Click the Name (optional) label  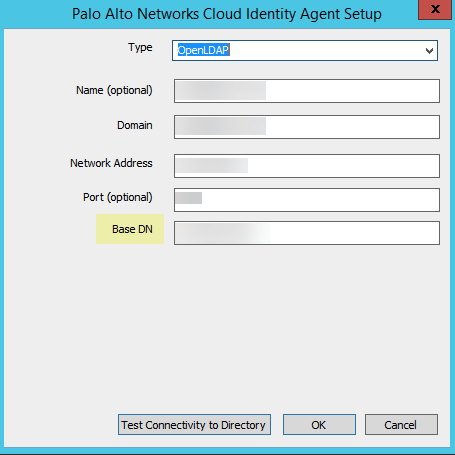point(114,90)
